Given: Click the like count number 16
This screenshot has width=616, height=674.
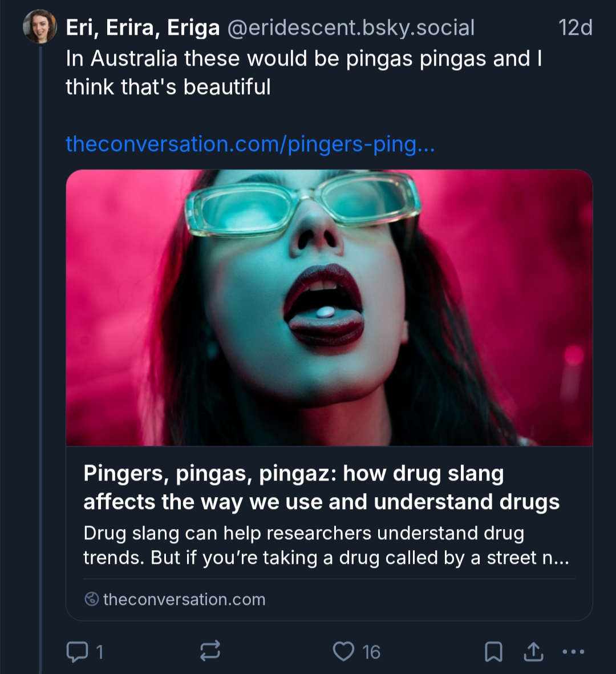Looking at the screenshot, I should click(x=371, y=652).
